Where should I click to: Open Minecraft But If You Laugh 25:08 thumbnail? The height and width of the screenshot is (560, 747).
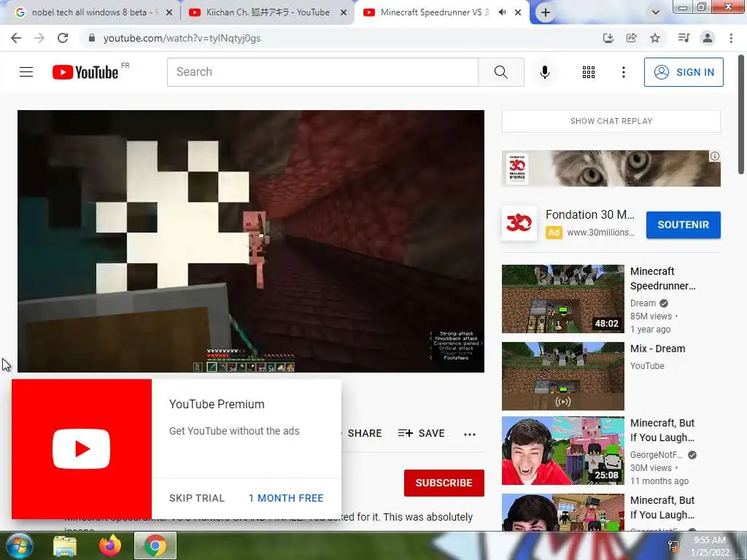(562, 451)
